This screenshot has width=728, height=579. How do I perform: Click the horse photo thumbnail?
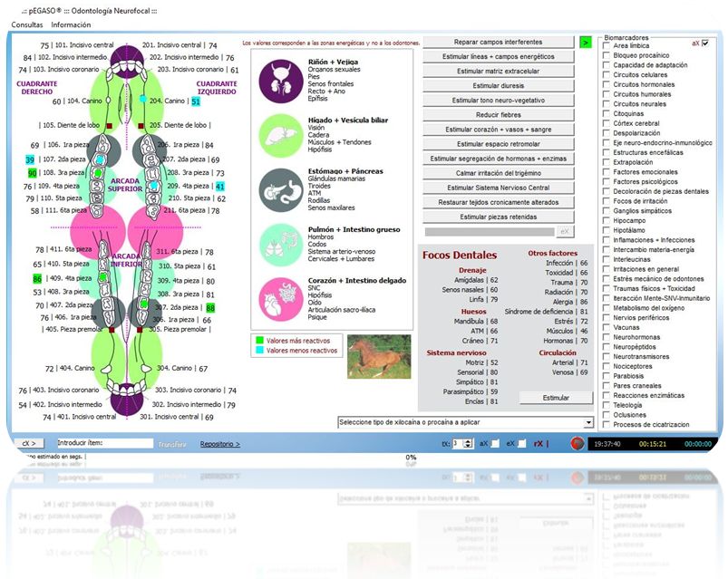click(x=379, y=356)
